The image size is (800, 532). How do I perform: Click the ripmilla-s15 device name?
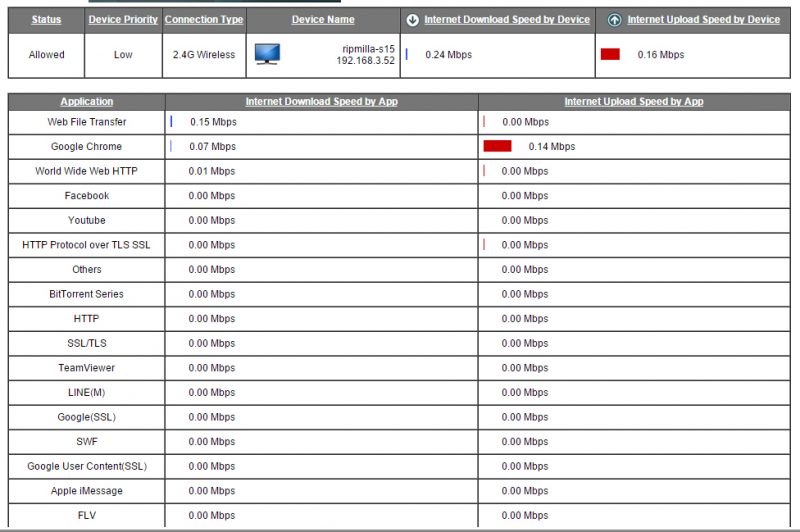point(368,48)
